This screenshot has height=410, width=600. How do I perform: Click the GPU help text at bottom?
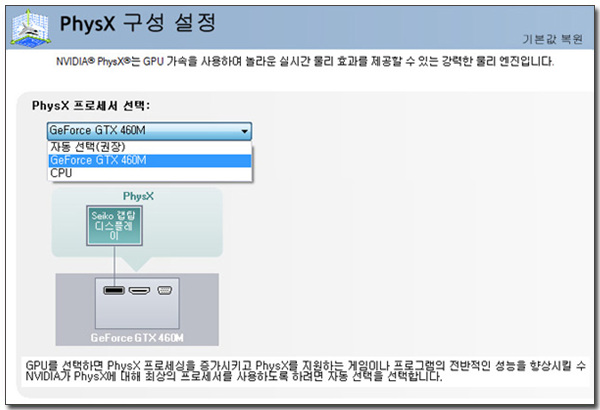click(x=305, y=371)
